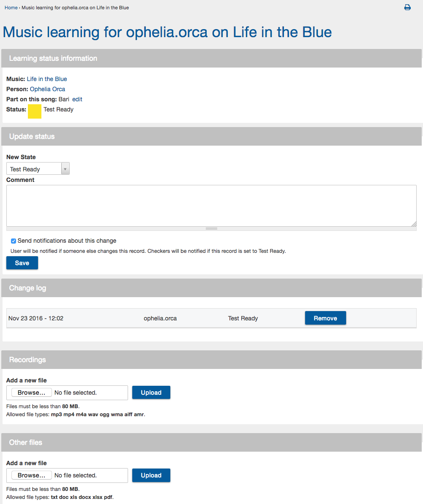Open Ophelia Orca person link

pos(48,89)
